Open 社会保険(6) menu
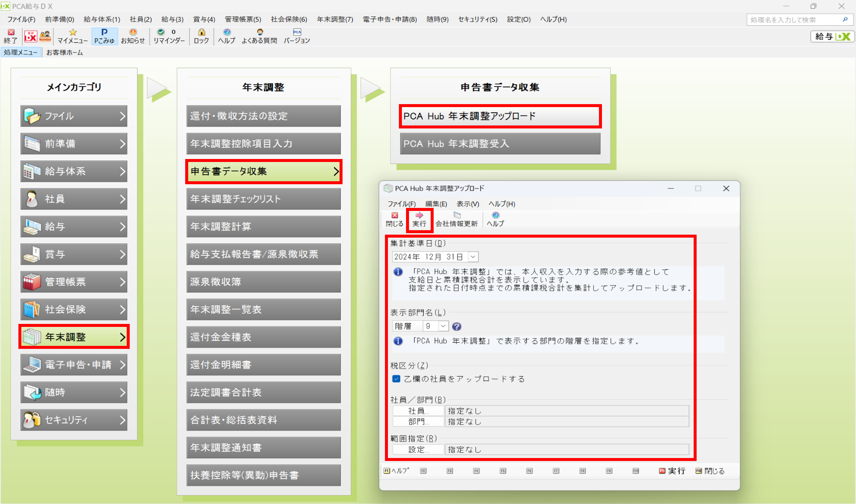The image size is (856, 504). pos(289,19)
